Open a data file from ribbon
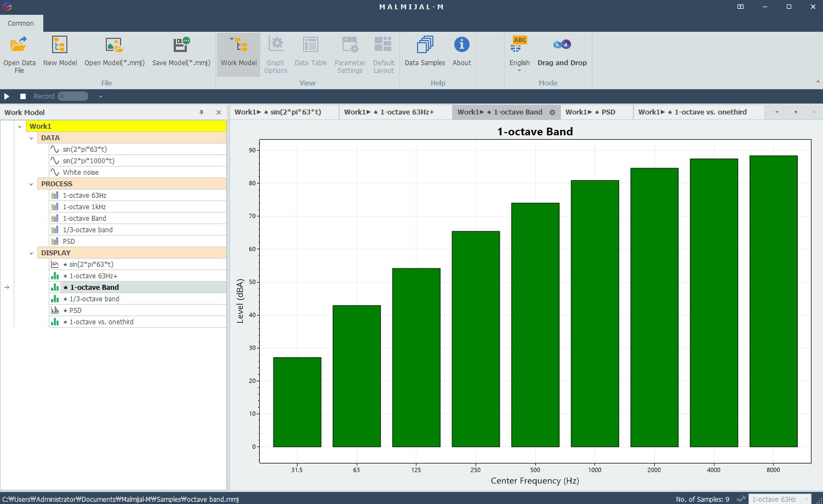 [19, 54]
